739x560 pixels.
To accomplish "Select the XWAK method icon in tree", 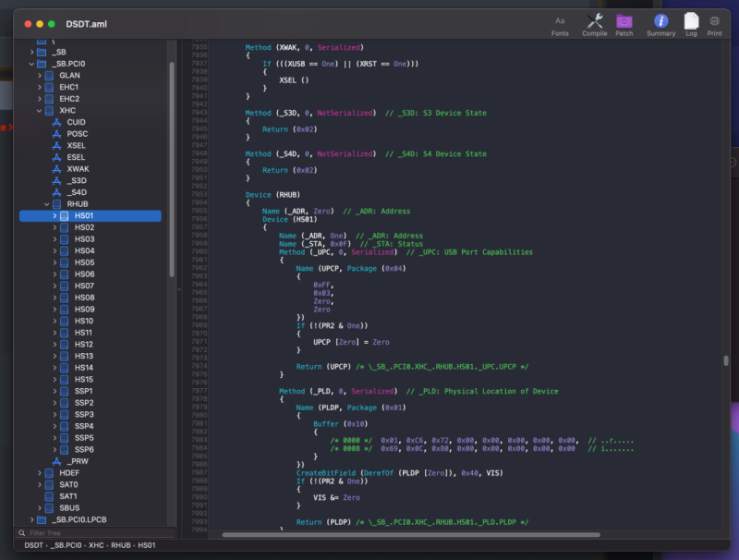I will coord(57,169).
